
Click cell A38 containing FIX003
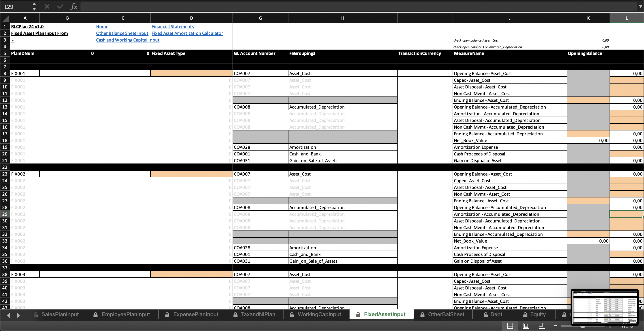[x=25, y=274]
